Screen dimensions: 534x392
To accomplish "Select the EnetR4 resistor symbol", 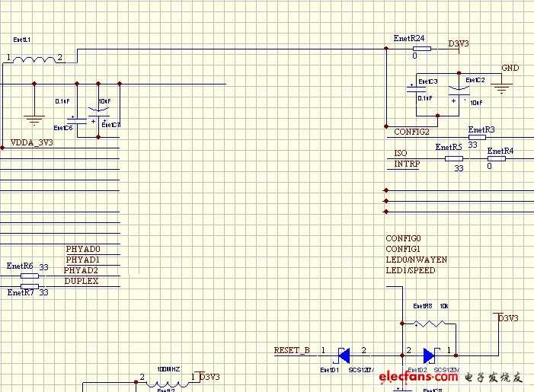I will (496, 158).
